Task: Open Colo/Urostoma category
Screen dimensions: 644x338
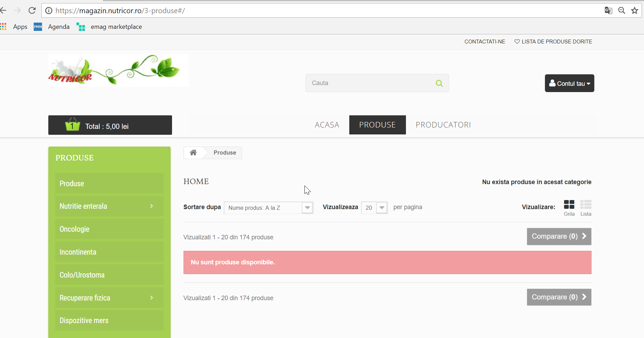Action: pos(109,275)
